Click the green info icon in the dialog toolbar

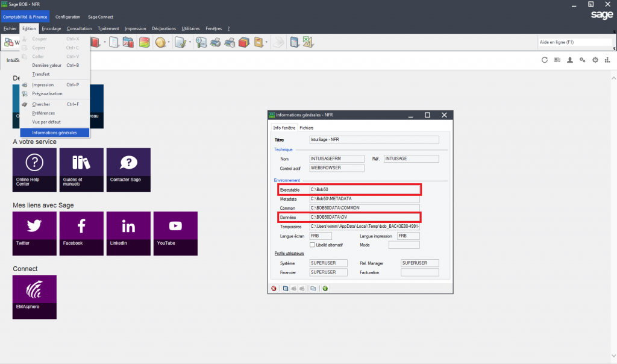click(x=325, y=289)
